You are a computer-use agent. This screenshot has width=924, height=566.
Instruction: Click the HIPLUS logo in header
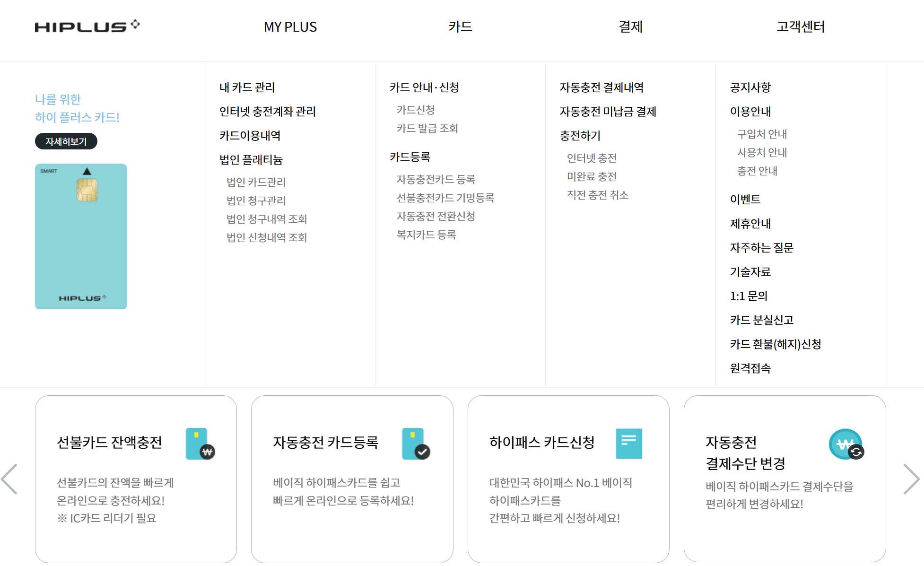tap(87, 26)
